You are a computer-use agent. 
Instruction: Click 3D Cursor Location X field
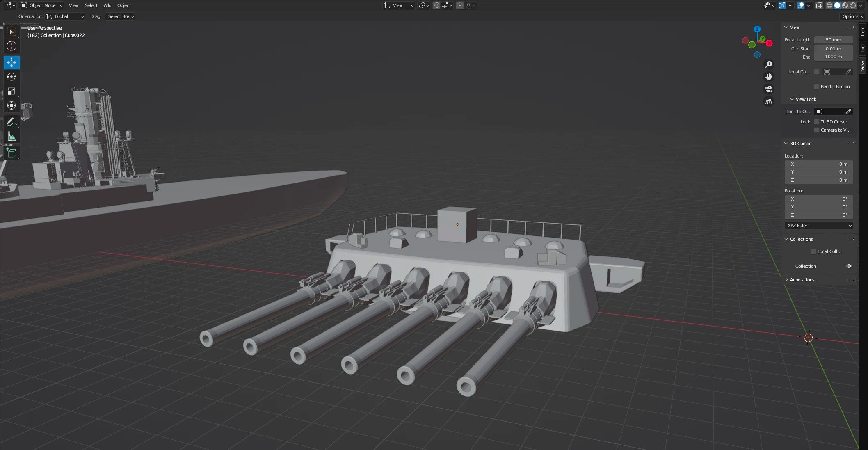(x=819, y=164)
